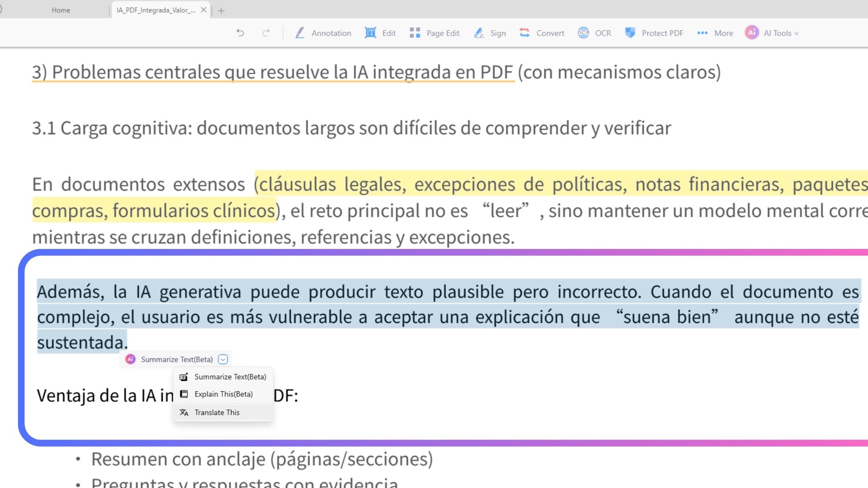Close the IA_PDF_Integrada_Valor tab
This screenshot has height=488, width=868.
coord(204,10)
